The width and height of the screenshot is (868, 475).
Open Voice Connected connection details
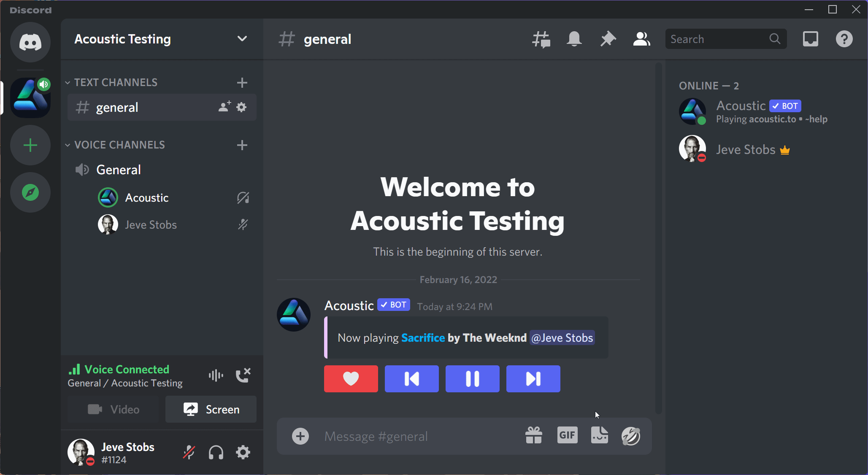(x=127, y=370)
